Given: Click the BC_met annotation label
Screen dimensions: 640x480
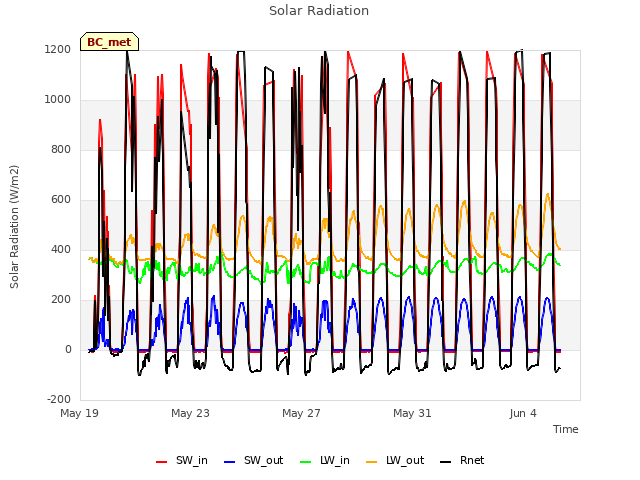Looking at the screenshot, I should pyautogui.click(x=109, y=42).
